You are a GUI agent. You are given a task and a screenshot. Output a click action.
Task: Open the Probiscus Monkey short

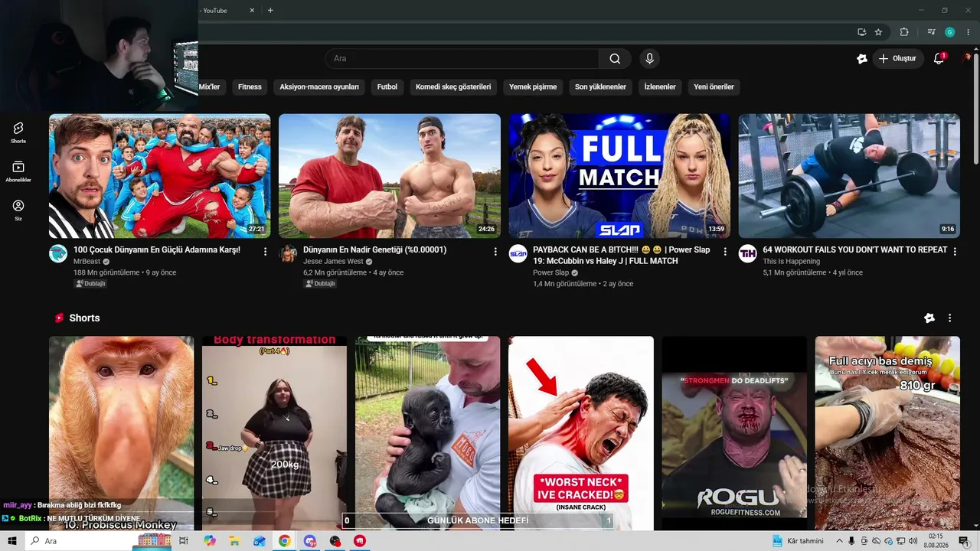click(121, 433)
